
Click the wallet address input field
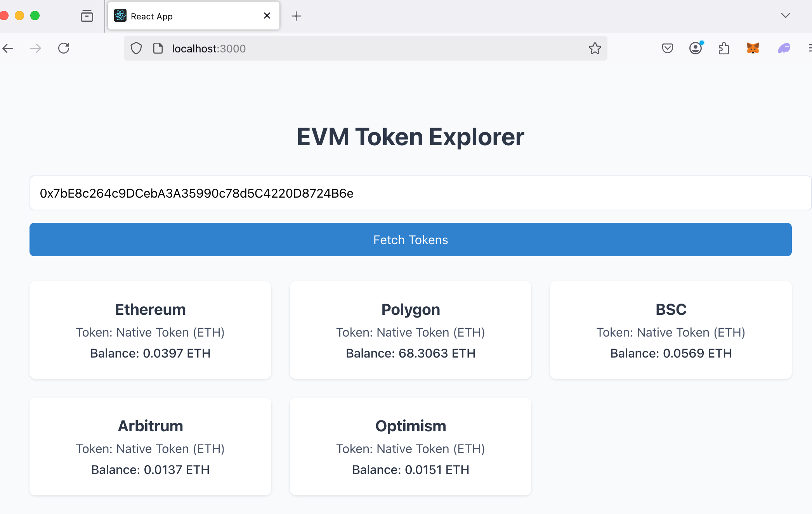(x=420, y=193)
